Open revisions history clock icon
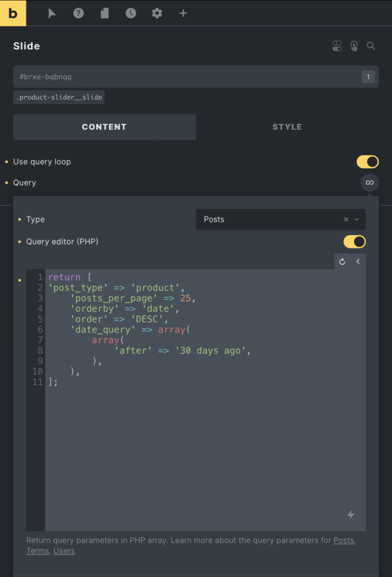The image size is (392, 577). (x=131, y=14)
